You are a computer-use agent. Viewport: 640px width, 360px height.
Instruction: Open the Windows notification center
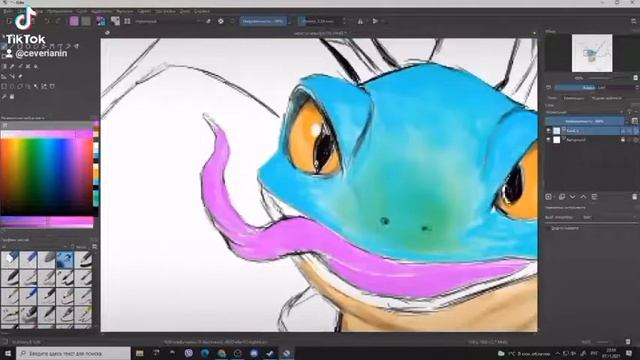629,353
